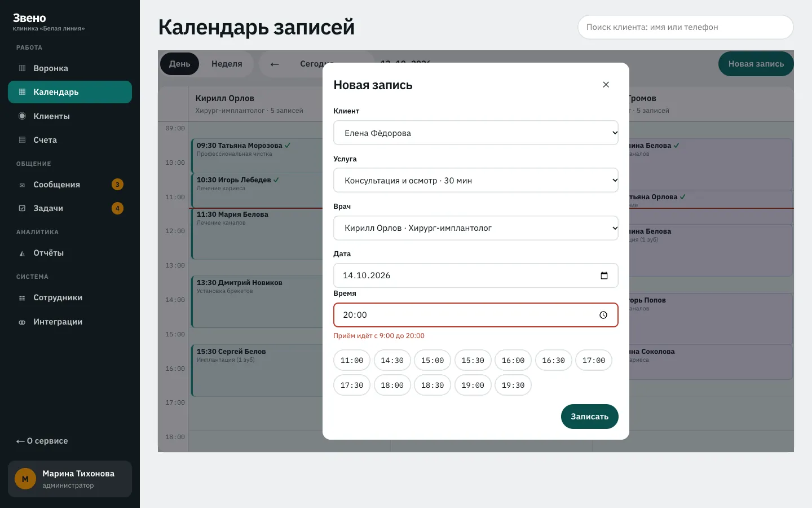Choose the 15:30 time slot
812x508 pixels.
pos(473,360)
